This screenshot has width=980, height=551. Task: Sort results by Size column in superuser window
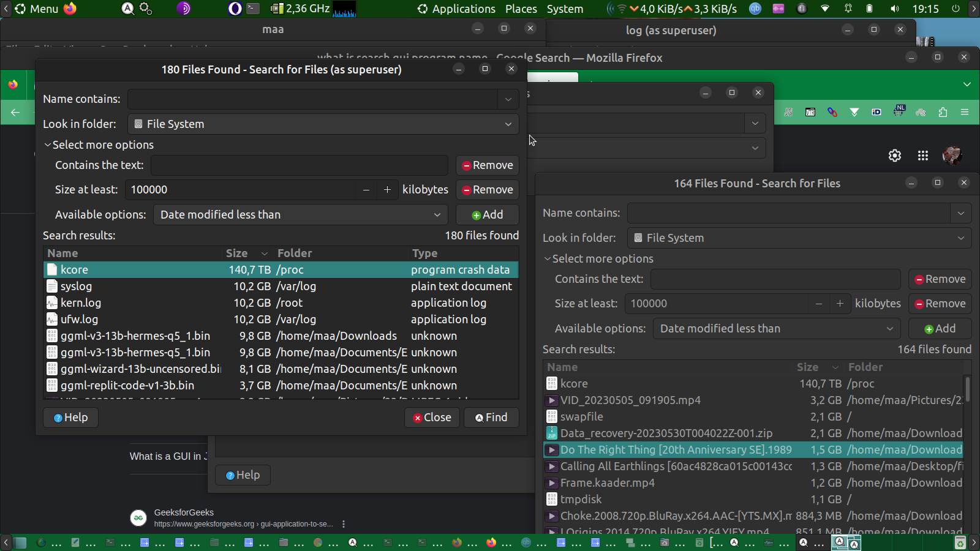(x=237, y=253)
